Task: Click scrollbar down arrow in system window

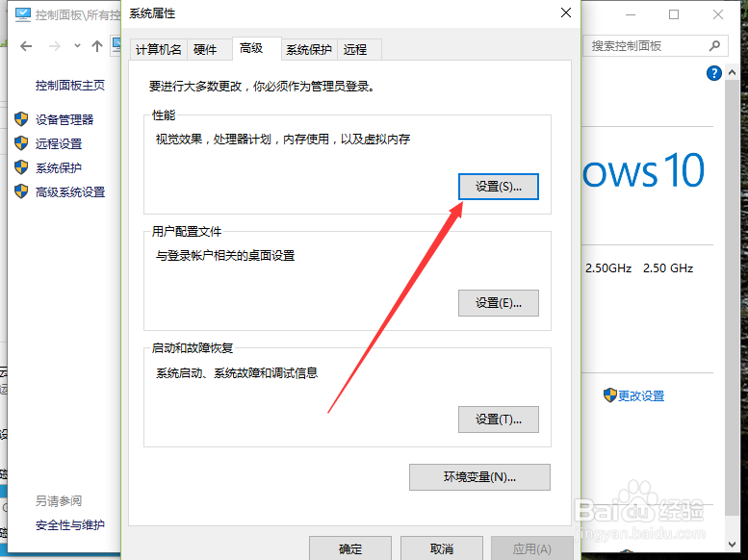Action: pyautogui.click(x=733, y=545)
